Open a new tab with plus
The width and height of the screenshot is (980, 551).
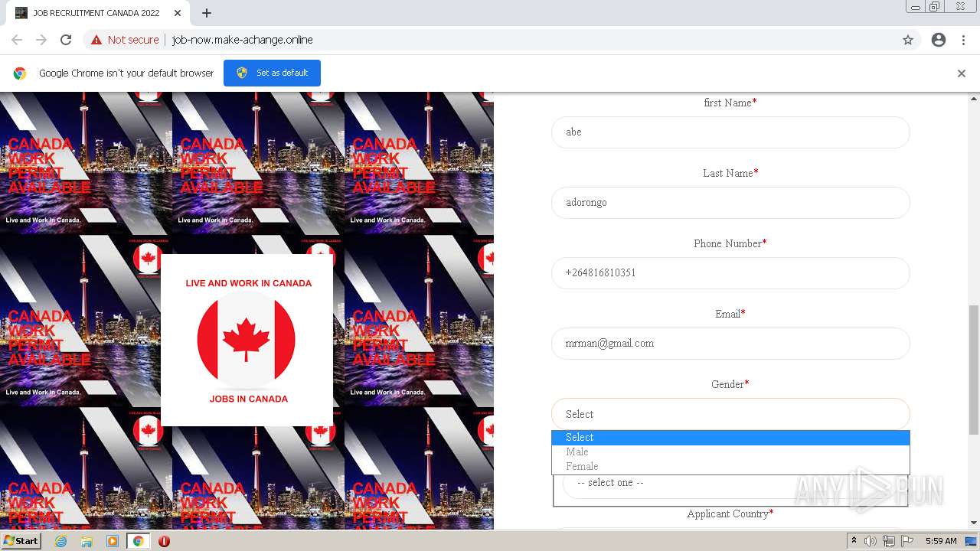click(207, 13)
